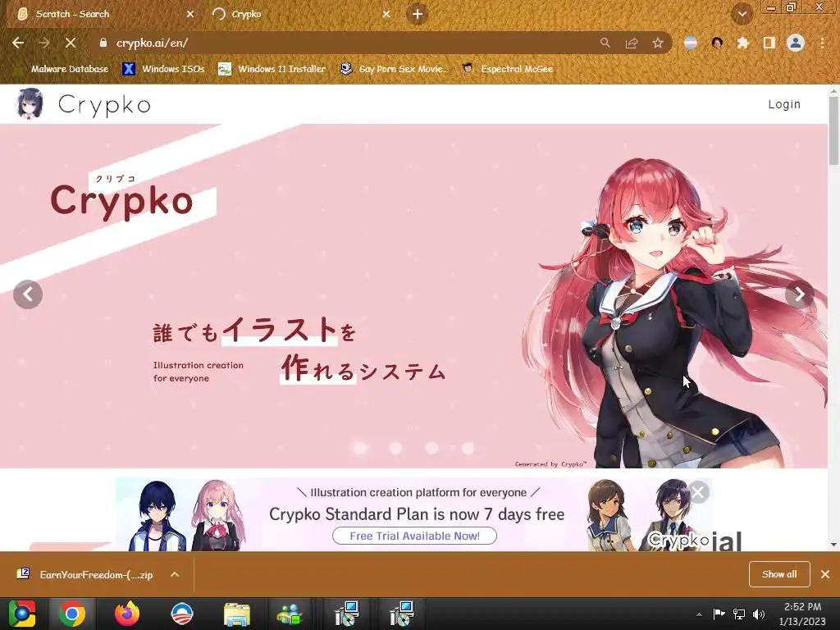Viewport: 840px width, 630px height.
Task: Click the Crypko logo in site header
Action: coord(84,103)
